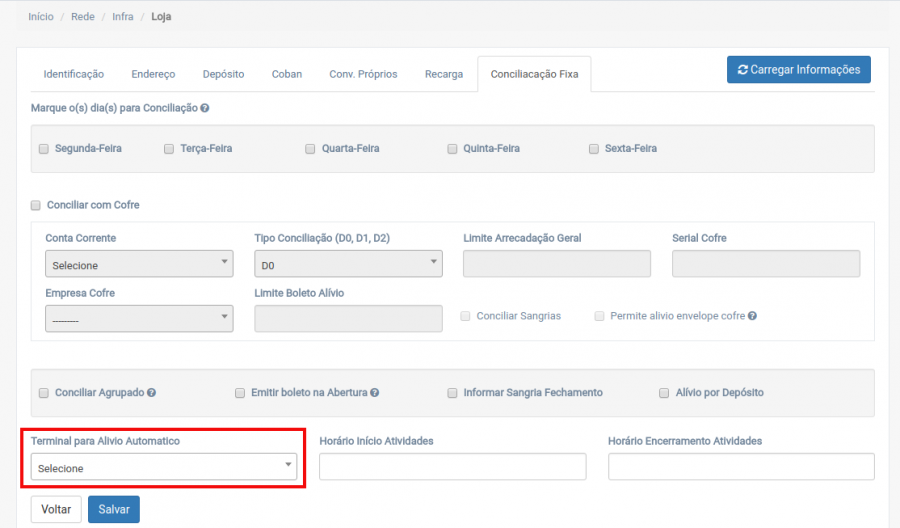Switch to the Identificação tab
The height and width of the screenshot is (528, 900).
tap(73, 74)
